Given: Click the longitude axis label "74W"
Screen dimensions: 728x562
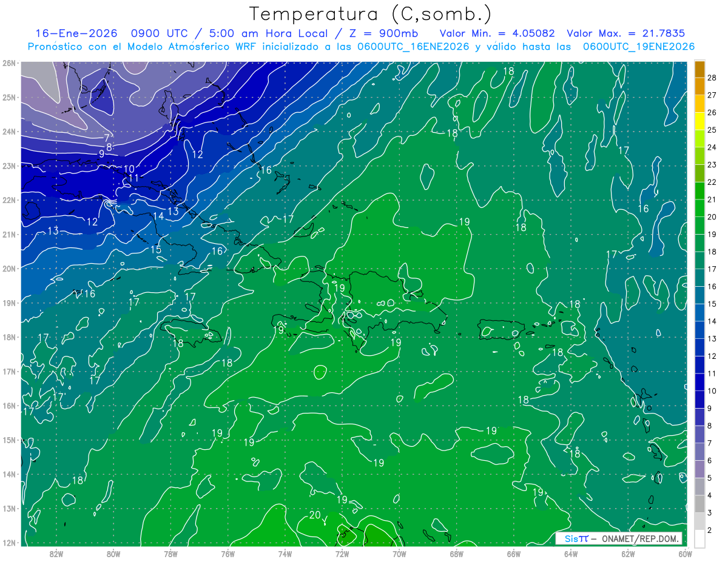Looking at the screenshot, I should click(285, 553).
